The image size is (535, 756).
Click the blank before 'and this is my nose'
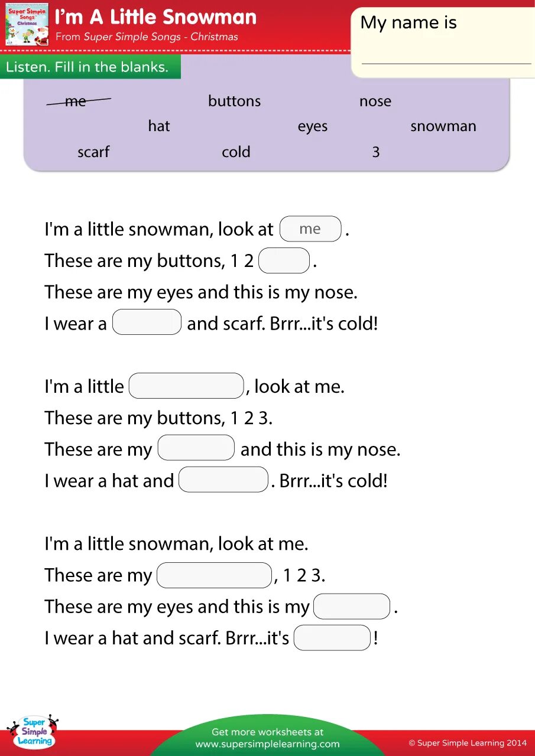196,448
